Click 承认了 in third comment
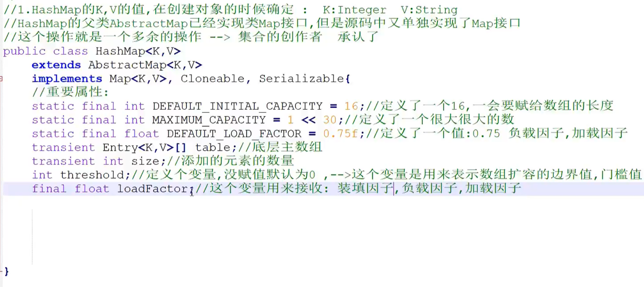 tap(358, 37)
